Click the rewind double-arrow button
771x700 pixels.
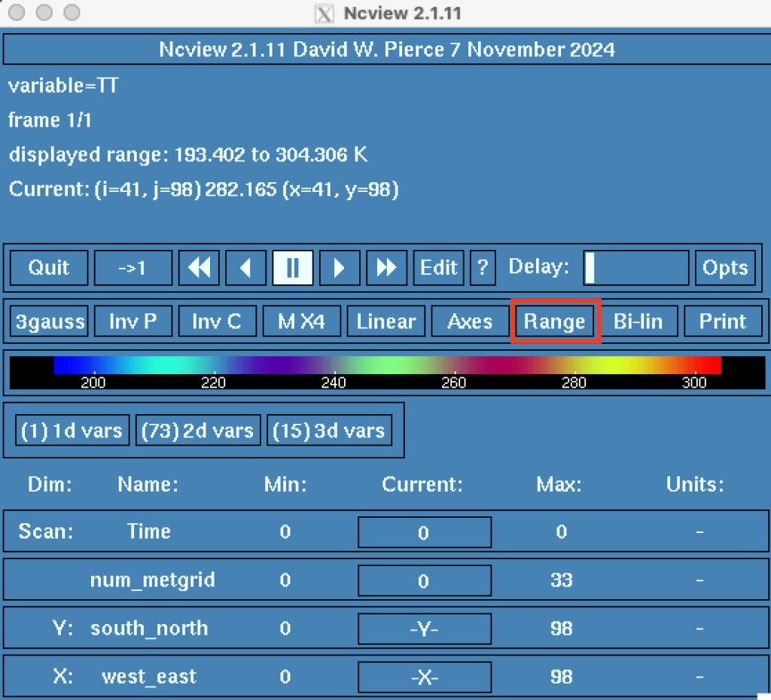(199, 268)
